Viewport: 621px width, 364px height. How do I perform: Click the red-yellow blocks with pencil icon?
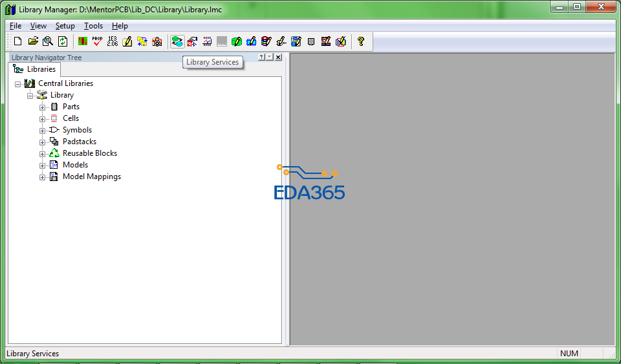(326, 41)
